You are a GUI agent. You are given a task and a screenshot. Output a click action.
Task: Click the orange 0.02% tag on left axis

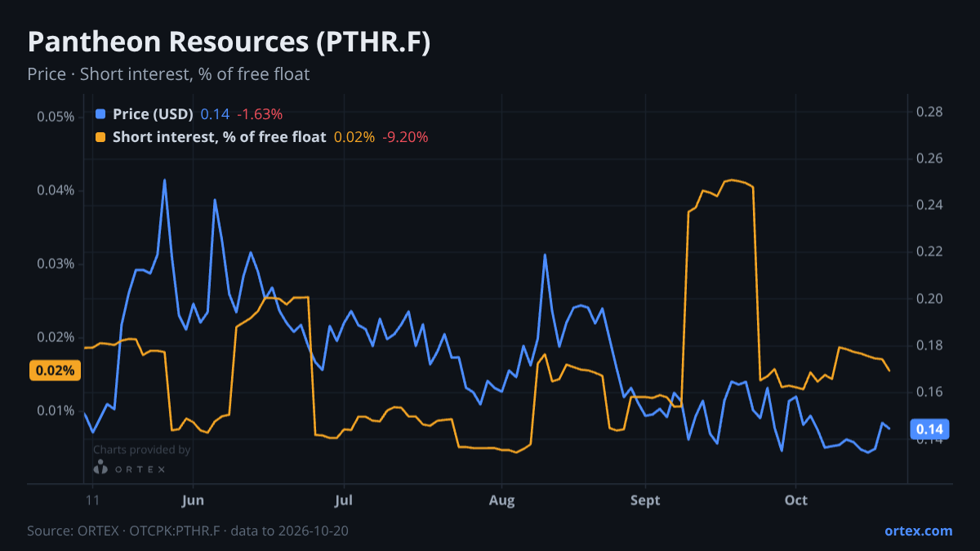pyautogui.click(x=55, y=371)
